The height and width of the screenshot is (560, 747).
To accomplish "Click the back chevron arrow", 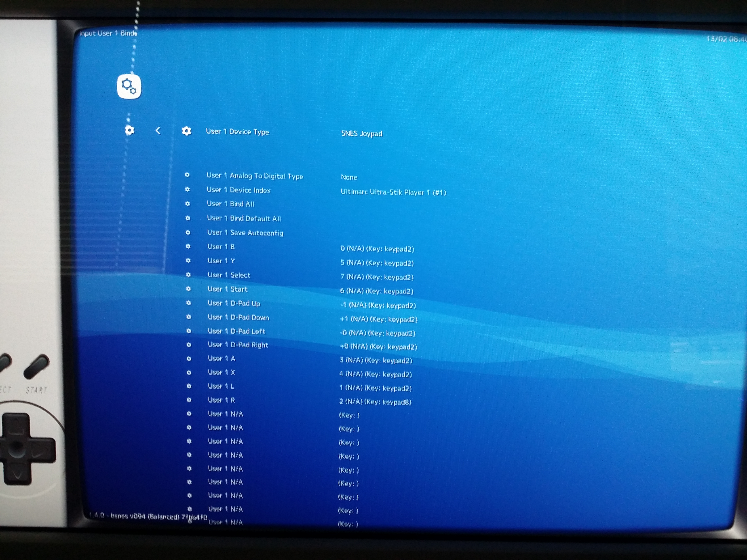I will [x=158, y=131].
